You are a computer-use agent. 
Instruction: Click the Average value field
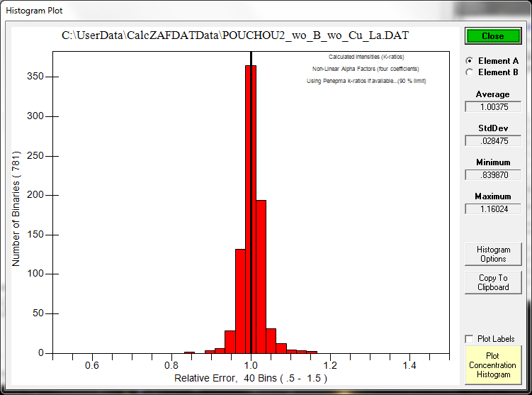[x=492, y=106]
